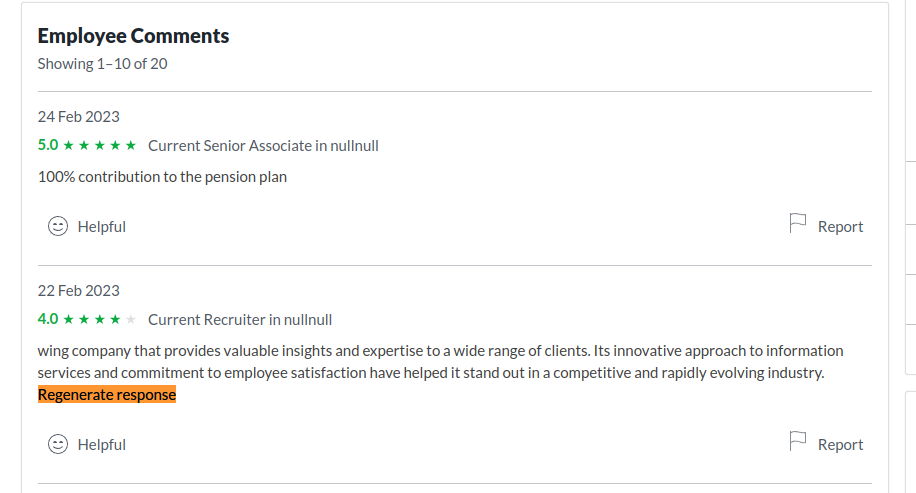
Task: Click "Current Recruiter in nullnull" text
Action: [240, 320]
